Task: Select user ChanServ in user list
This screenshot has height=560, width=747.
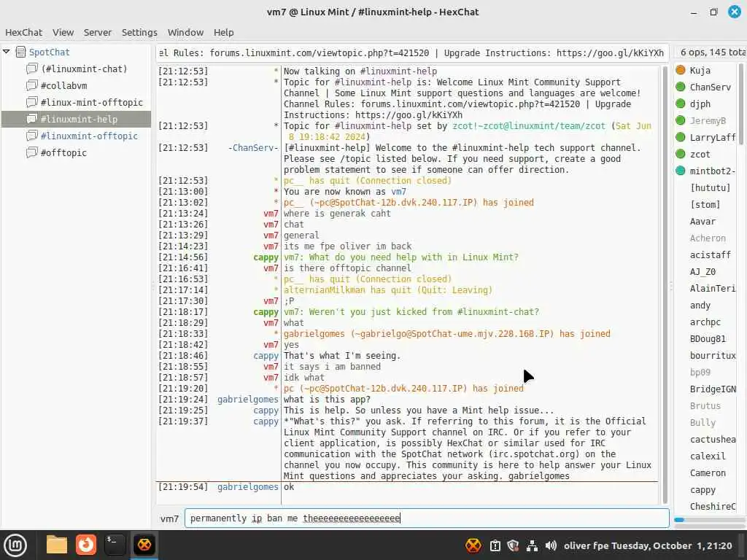Action: click(710, 87)
